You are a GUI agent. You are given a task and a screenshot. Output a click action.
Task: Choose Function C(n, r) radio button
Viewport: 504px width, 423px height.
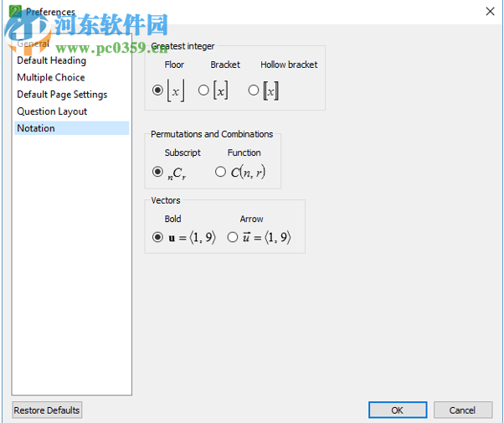coord(220,172)
